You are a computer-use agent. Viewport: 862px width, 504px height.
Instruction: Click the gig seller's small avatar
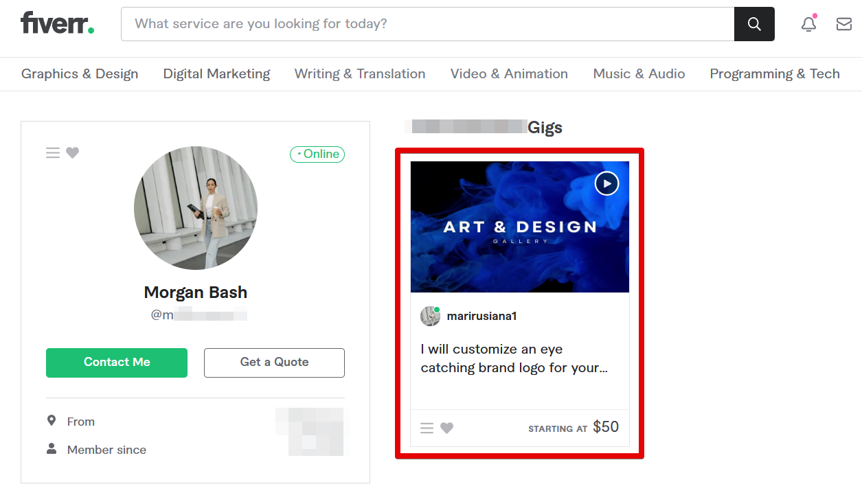(x=430, y=316)
